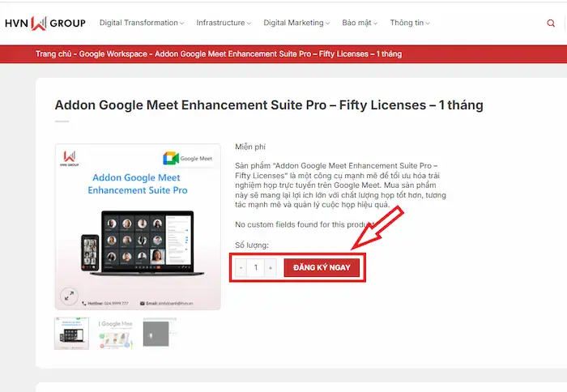Select the first product thumbnail
This screenshot has width=567, height=392.
click(71, 333)
